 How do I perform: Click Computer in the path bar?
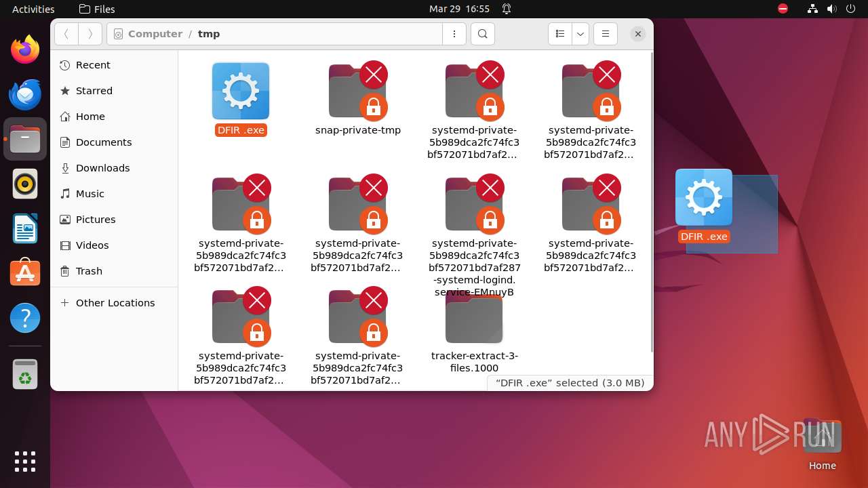tap(155, 34)
